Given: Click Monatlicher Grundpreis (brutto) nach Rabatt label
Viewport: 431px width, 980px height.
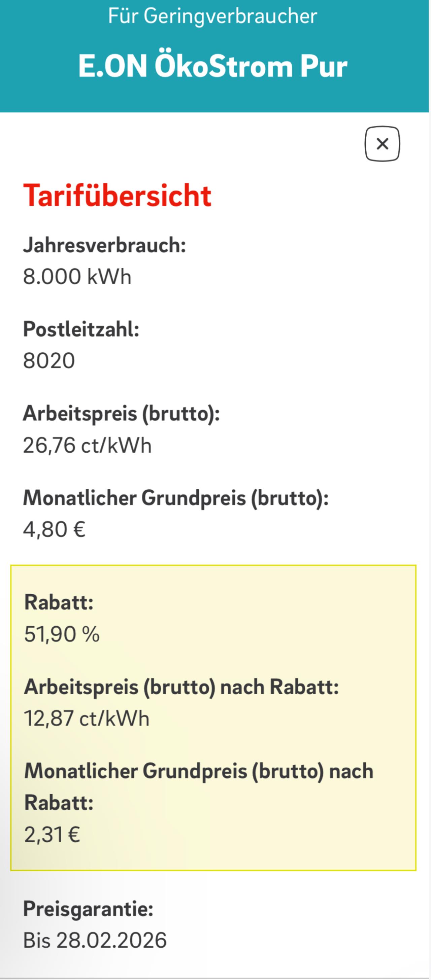Looking at the screenshot, I should click(x=198, y=771).
